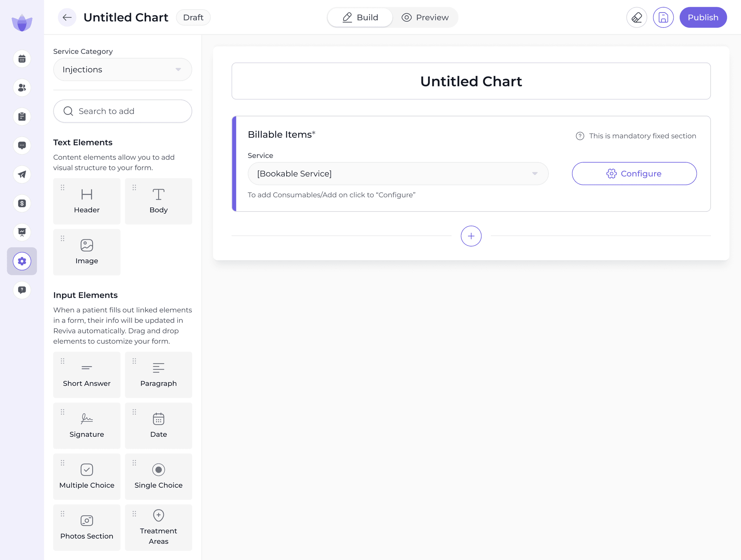Viewport: 741px width, 560px height.
Task: Save the chart using the save icon
Action: (x=663, y=17)
